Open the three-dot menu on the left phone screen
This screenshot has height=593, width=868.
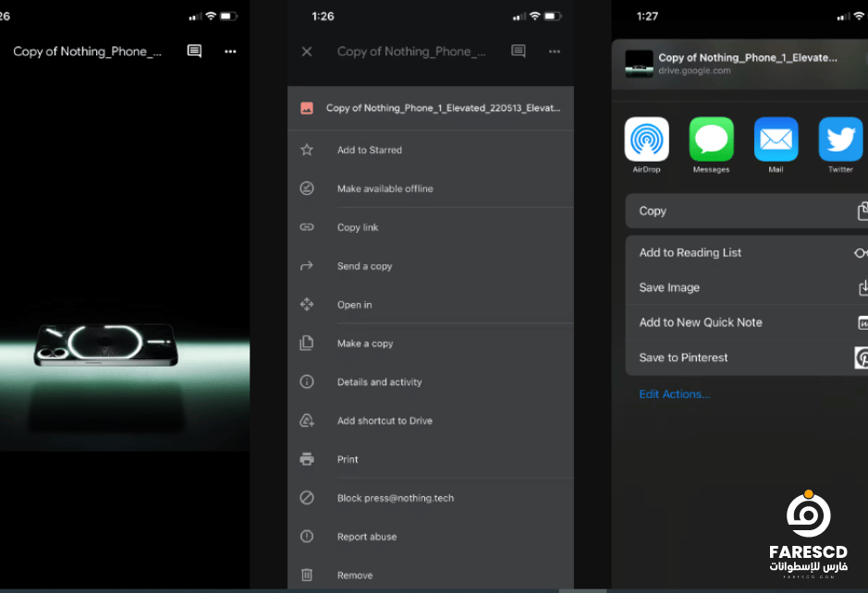coord(230,52)
